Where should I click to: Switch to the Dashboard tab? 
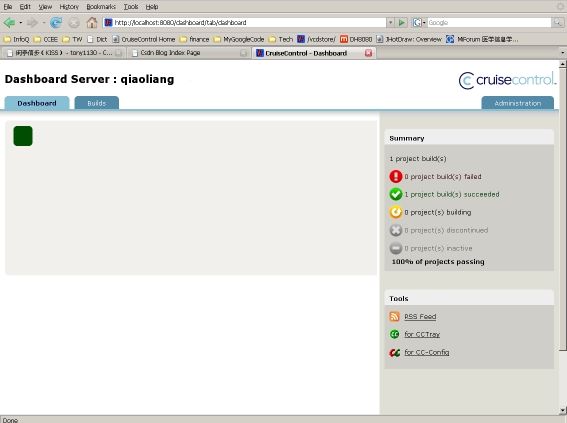tap(37, 103)
